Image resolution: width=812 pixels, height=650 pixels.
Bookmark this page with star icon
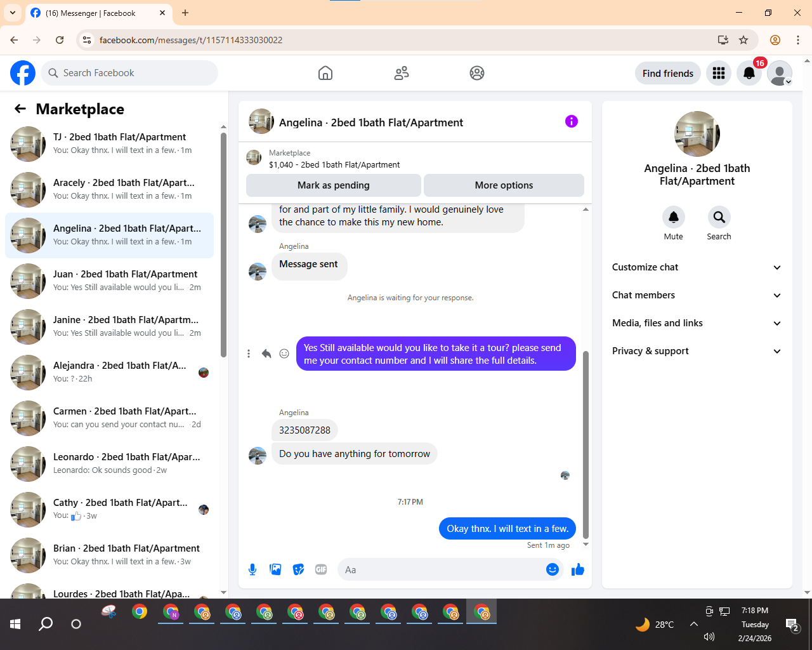click(x=743, y=40)
